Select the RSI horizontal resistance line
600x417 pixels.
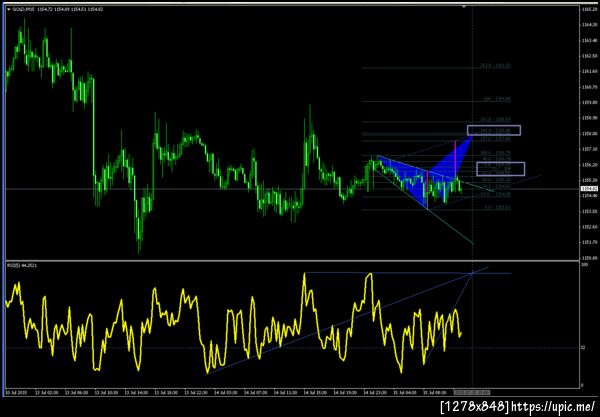coord(408,273)
